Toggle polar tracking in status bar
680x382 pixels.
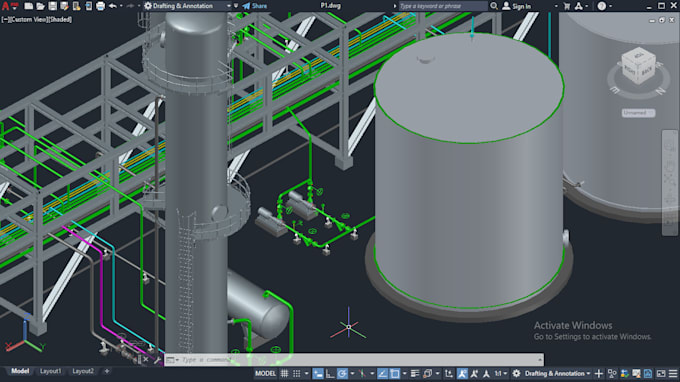pos(342,373)
